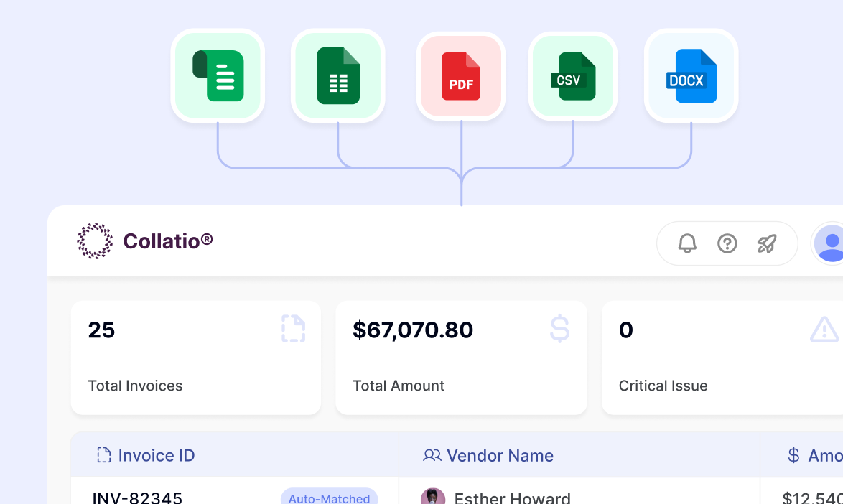This screenshot has width=843, height=504.
Task: Open the Total Invoices card
Action: tap(196, 358)
